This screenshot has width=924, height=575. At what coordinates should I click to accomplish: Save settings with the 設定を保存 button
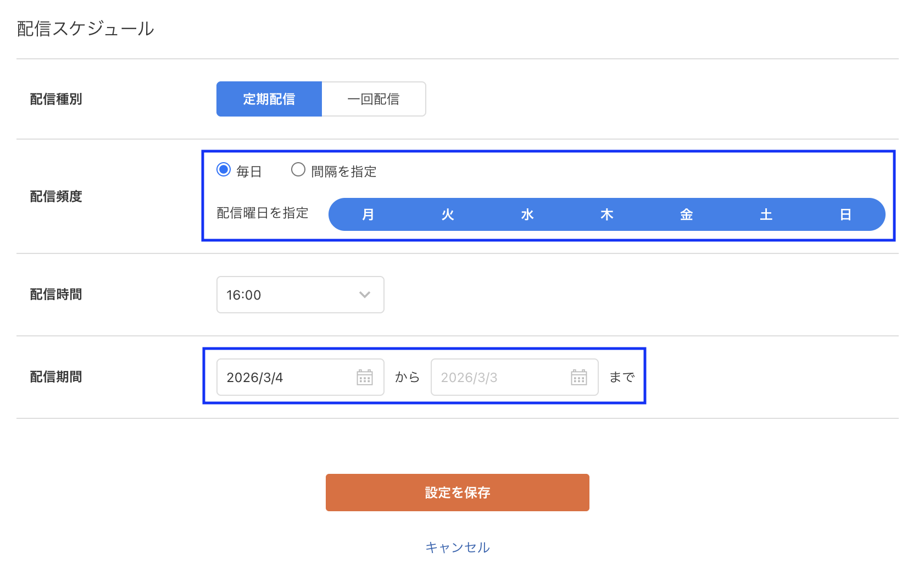(x=457, y=493)
